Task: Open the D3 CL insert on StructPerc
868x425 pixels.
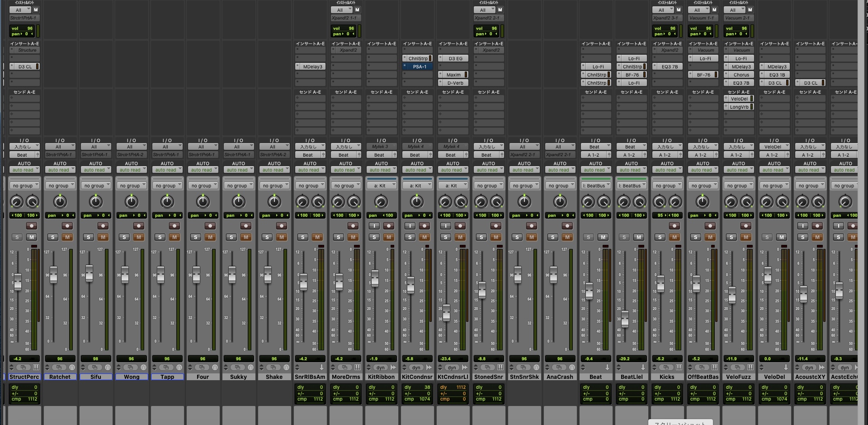Action: click(25, 67)
